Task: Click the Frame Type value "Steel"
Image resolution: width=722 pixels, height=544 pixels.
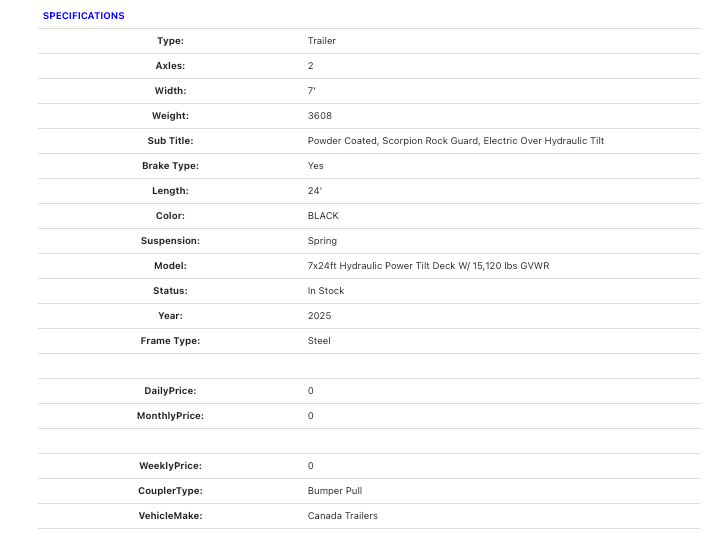Action: click(319, 341)
